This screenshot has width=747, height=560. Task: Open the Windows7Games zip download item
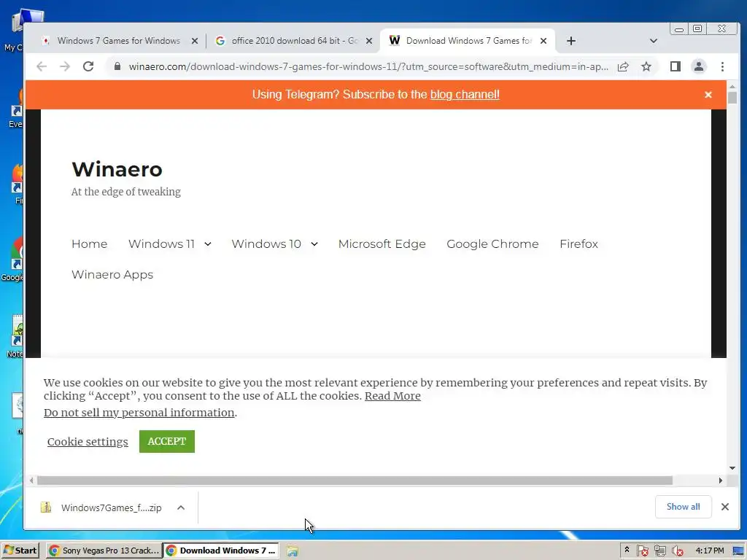(112, 507)
